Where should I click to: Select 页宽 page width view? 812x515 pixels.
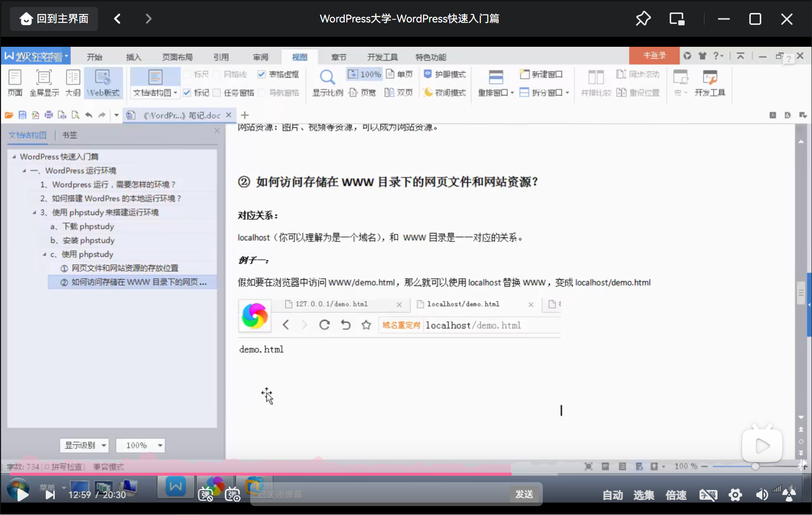(363, 93)
